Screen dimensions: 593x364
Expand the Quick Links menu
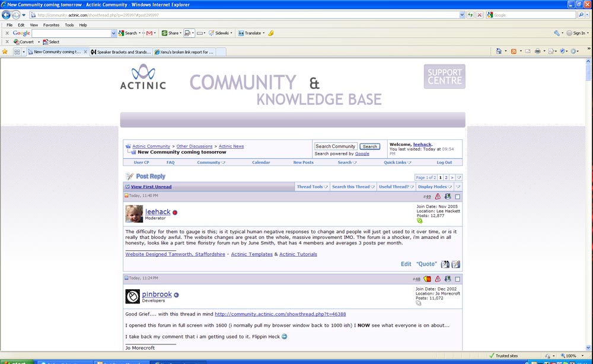397,162
